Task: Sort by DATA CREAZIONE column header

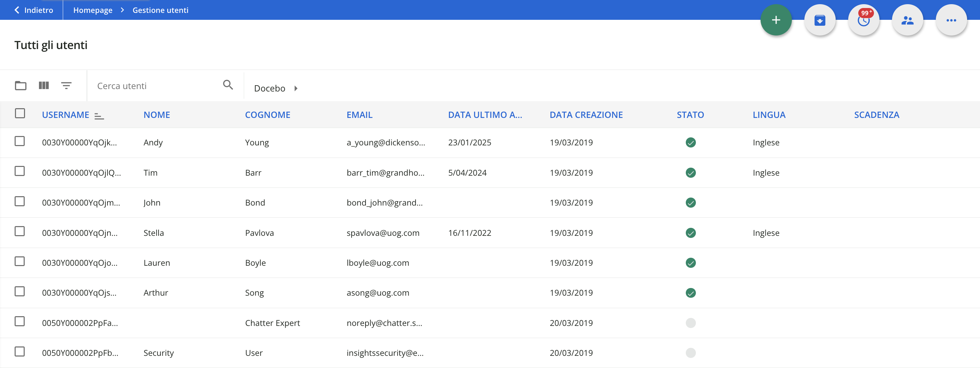Action: coord(586,115)
